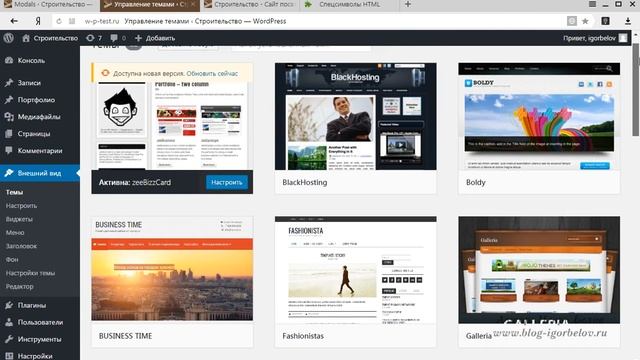
Task: Click the pin icon beside Портфолио
Action: (9, 100)
